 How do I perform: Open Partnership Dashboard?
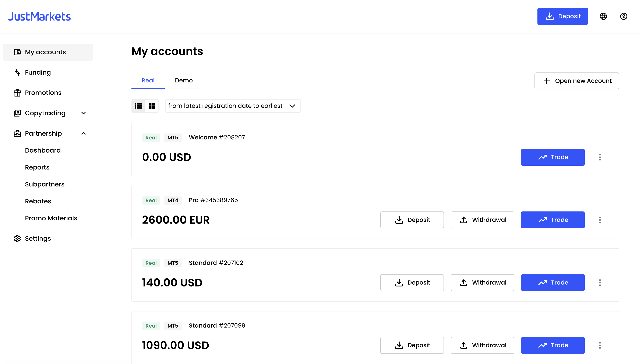[43, 150]
